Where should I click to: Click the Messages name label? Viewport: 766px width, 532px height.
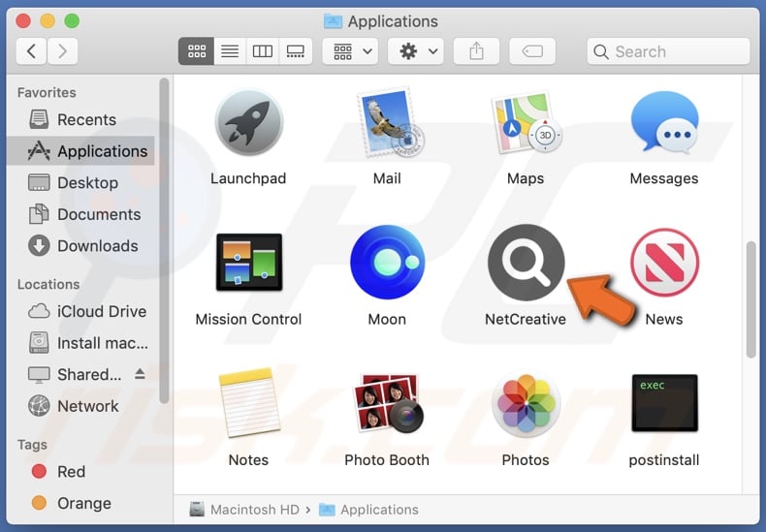[x=664, y=178]
